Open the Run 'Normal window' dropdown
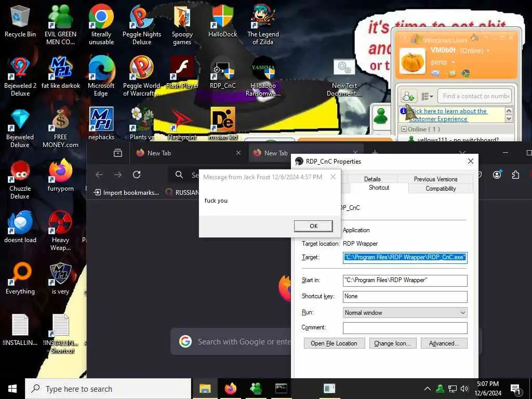 pyautogui.click(x=405, y=312)
